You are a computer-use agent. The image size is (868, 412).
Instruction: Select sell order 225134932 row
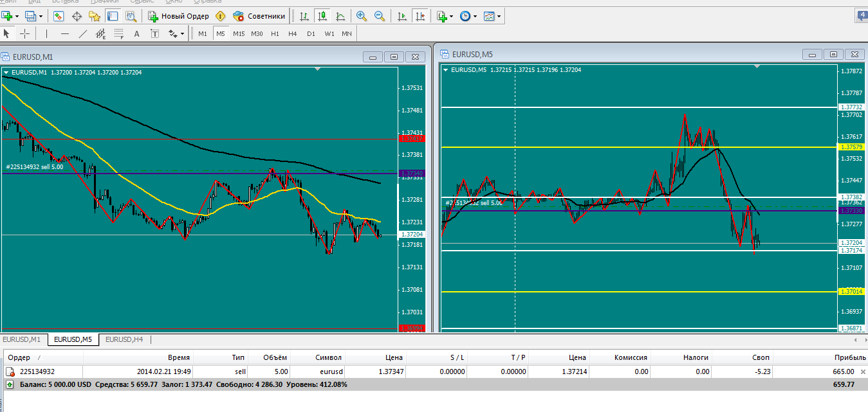(x=434, y=372)
